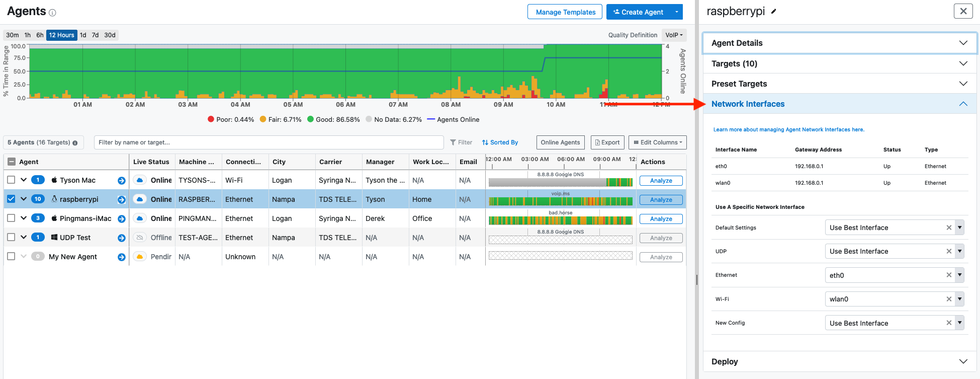Click the info icon next to Agents title
This screenshot has width=980, height=379.
(52, 13)
